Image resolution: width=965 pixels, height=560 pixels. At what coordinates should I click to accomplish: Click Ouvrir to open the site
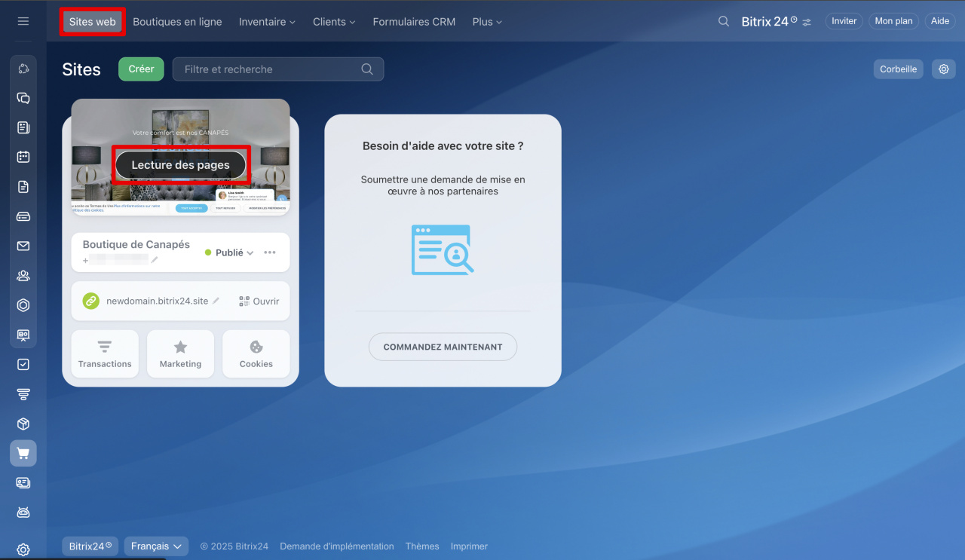pos(266,301)
